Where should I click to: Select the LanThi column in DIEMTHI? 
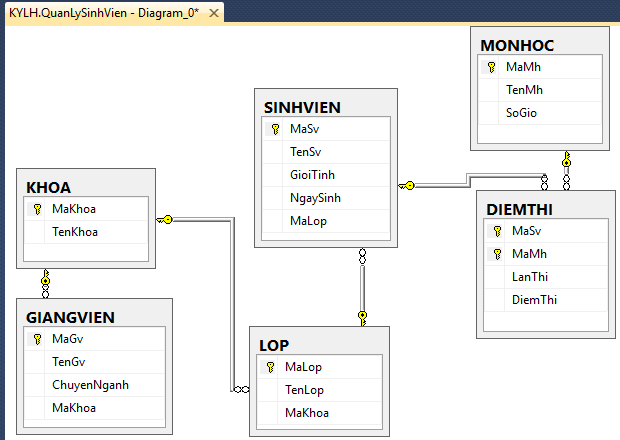546,277
